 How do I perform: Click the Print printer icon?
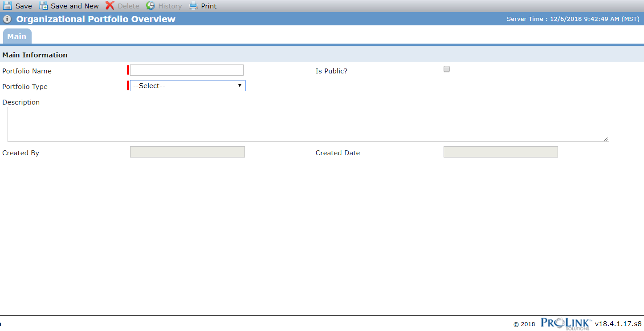click(x=193, y=6)
